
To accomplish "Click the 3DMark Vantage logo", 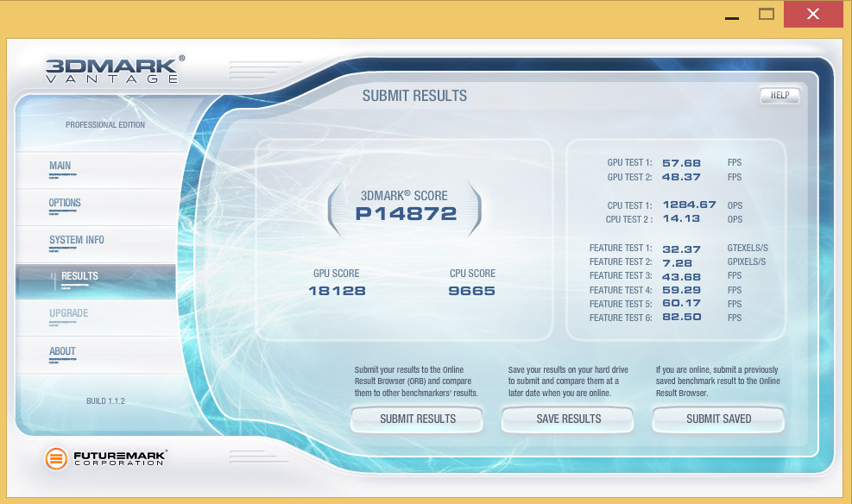I will click(114, 70).
